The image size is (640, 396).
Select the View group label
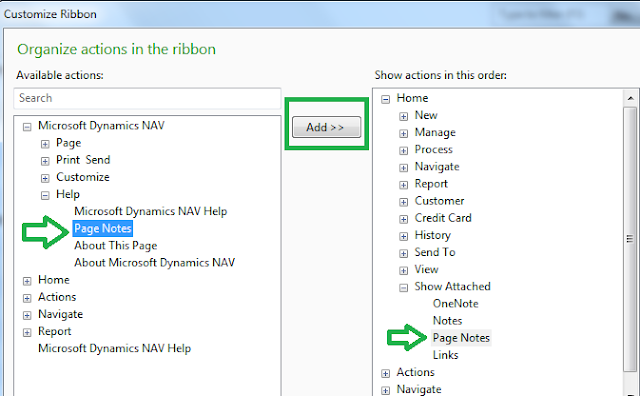click(427, 269)
